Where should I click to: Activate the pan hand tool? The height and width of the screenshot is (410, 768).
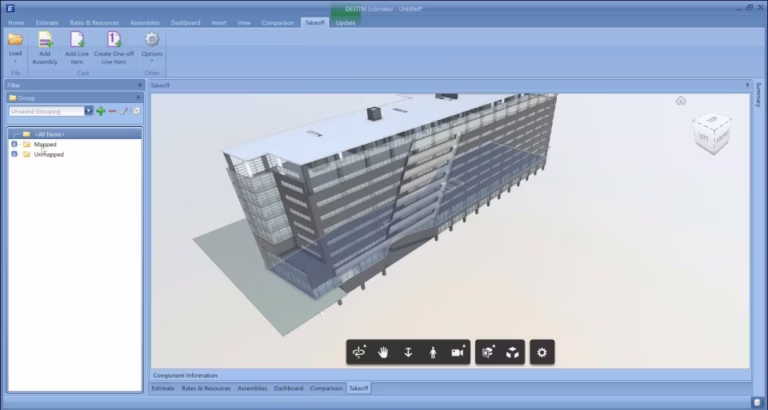[x=383, y=352]
